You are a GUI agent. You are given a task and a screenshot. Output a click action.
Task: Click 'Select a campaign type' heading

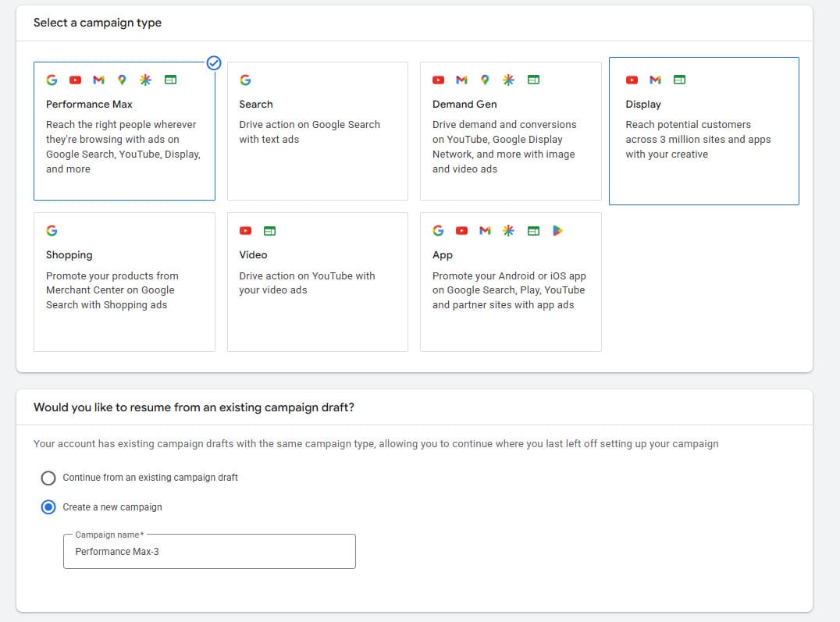98,23
